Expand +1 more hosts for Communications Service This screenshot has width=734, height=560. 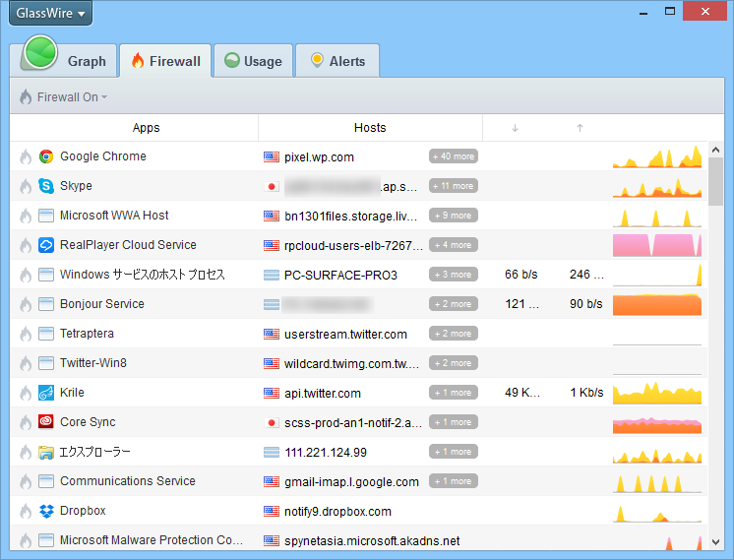[x=454, y=481]
